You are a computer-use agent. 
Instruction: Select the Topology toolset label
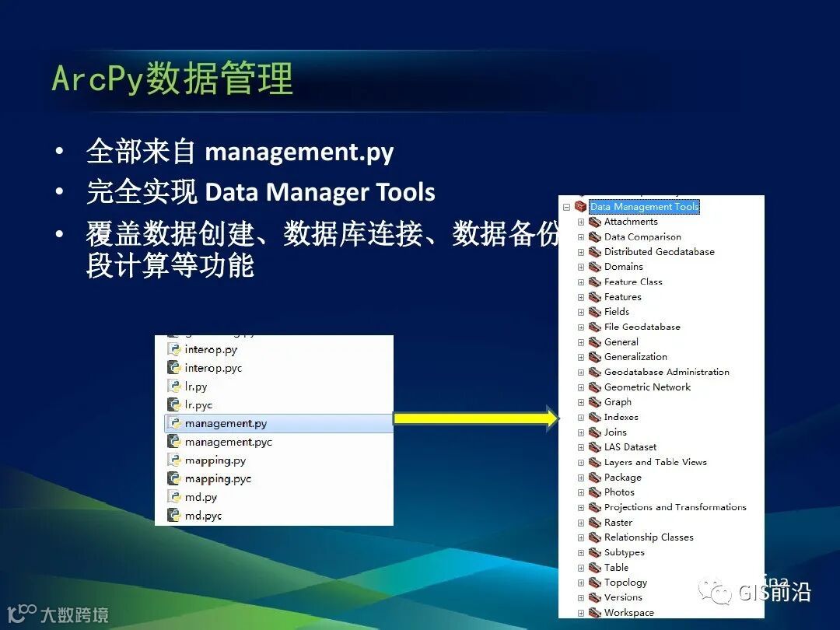625,583
